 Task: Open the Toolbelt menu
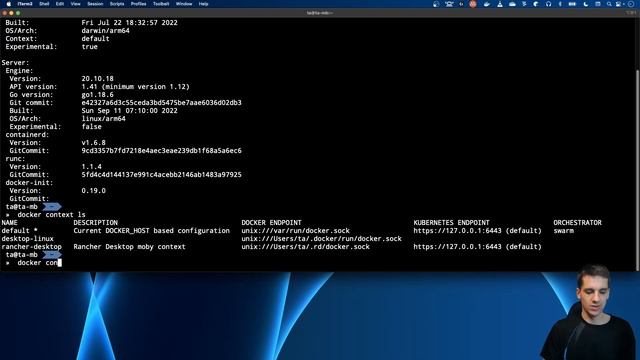pos(161,4)
